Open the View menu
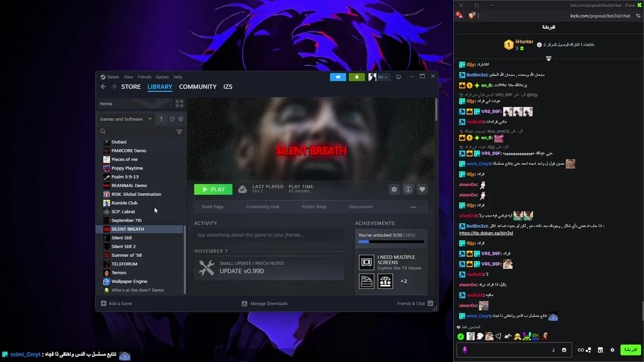Image resolution: width=644 pixels, height=362 pixels. [128, 77]
